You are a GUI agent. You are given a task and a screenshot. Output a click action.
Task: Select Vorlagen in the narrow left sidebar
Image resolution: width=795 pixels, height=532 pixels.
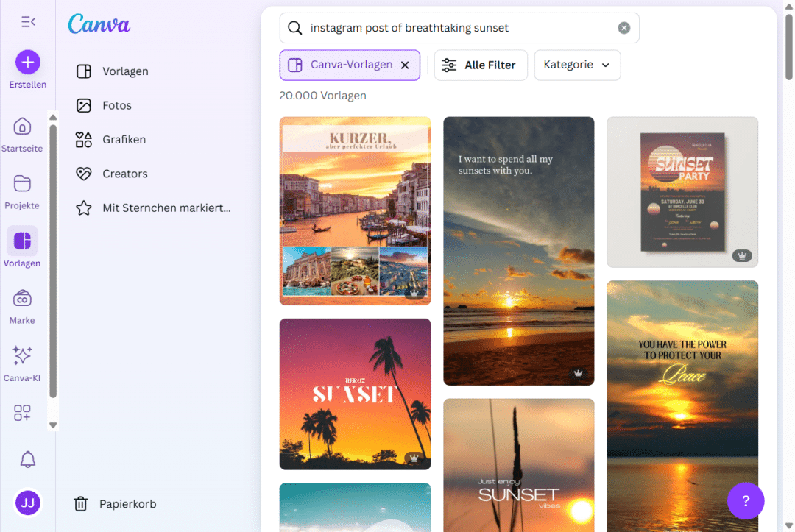pos(22,248)
